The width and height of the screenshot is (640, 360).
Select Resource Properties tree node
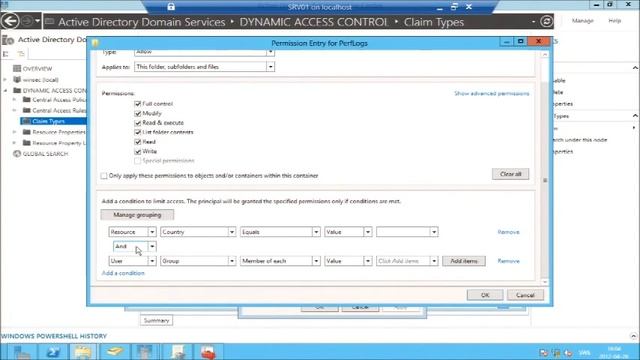click(x=59, y=132)
